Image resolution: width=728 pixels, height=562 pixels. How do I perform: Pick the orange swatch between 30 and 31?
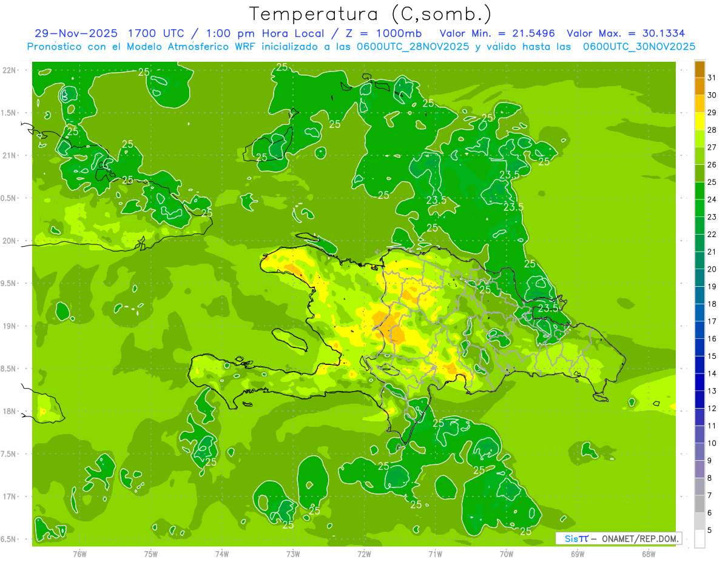click(699, 87)
